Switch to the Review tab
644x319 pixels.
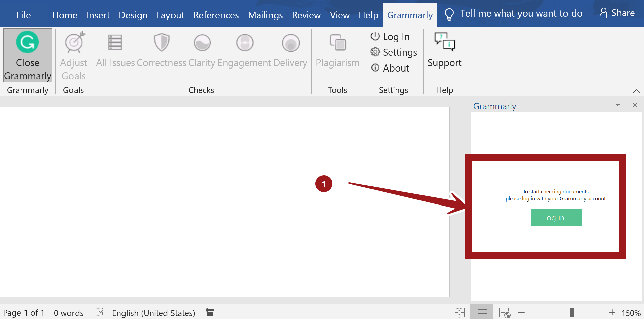[x=306, y=15]
